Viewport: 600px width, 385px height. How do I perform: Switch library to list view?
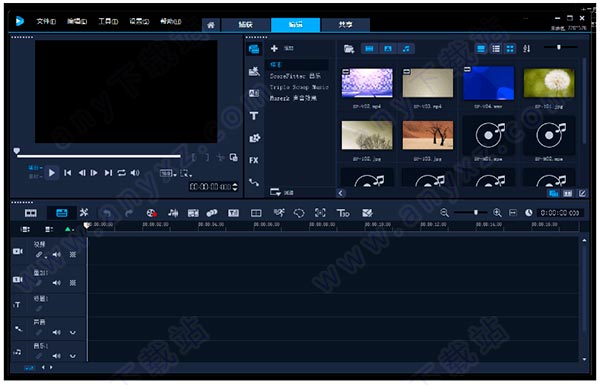tap(496, 49)
